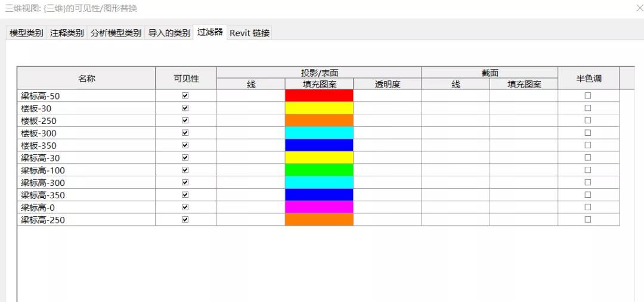
Task: Click the red fill swatch for 梁标高-50
Action: pyautogui.click(x=319, y=96)
